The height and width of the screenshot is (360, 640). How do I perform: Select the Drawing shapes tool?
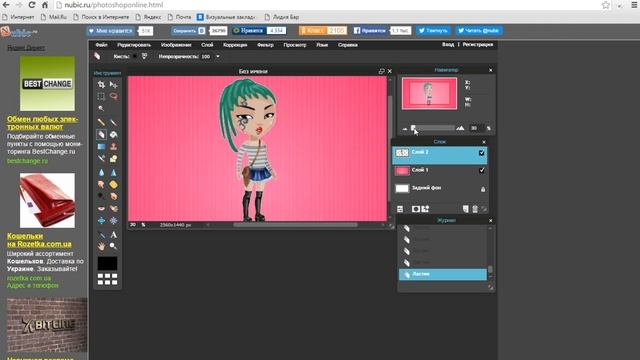(x=113, y=158)
